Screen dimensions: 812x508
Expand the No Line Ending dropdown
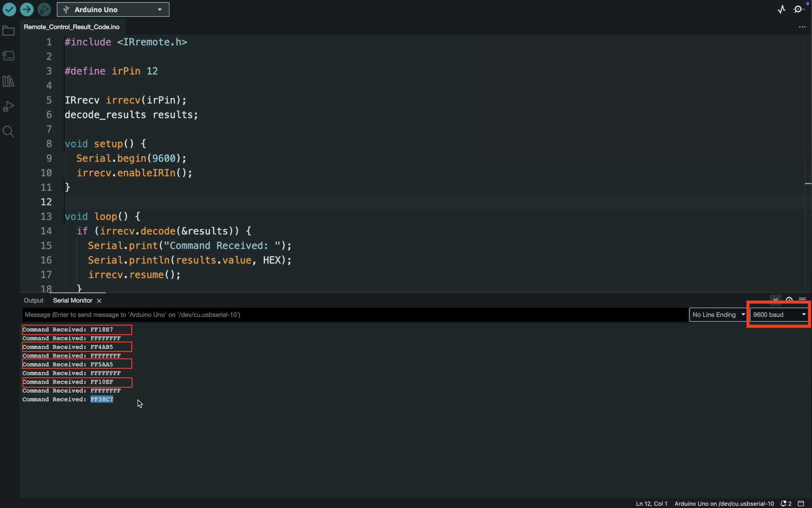(718, 315)
